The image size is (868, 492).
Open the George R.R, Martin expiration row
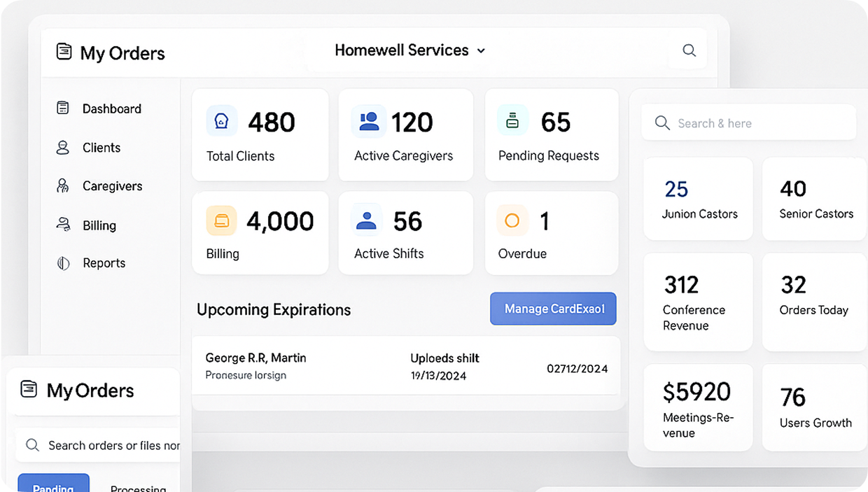click(x=406, y=366)
